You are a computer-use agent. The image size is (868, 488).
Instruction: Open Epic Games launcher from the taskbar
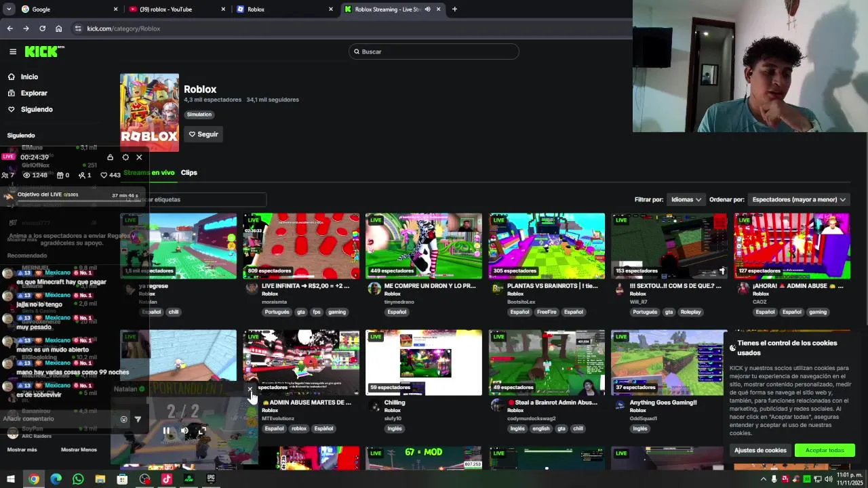211,479
